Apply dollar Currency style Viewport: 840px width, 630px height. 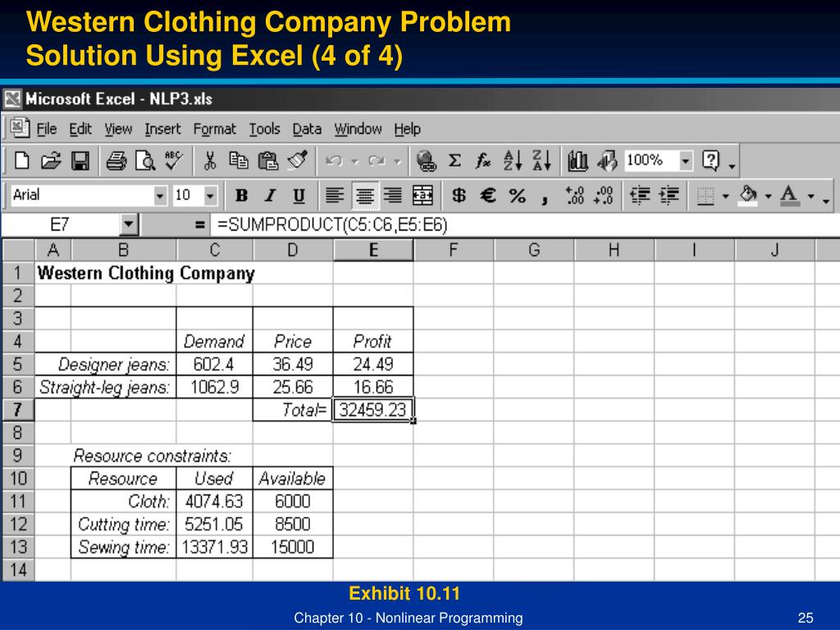[x=459, y=195]
